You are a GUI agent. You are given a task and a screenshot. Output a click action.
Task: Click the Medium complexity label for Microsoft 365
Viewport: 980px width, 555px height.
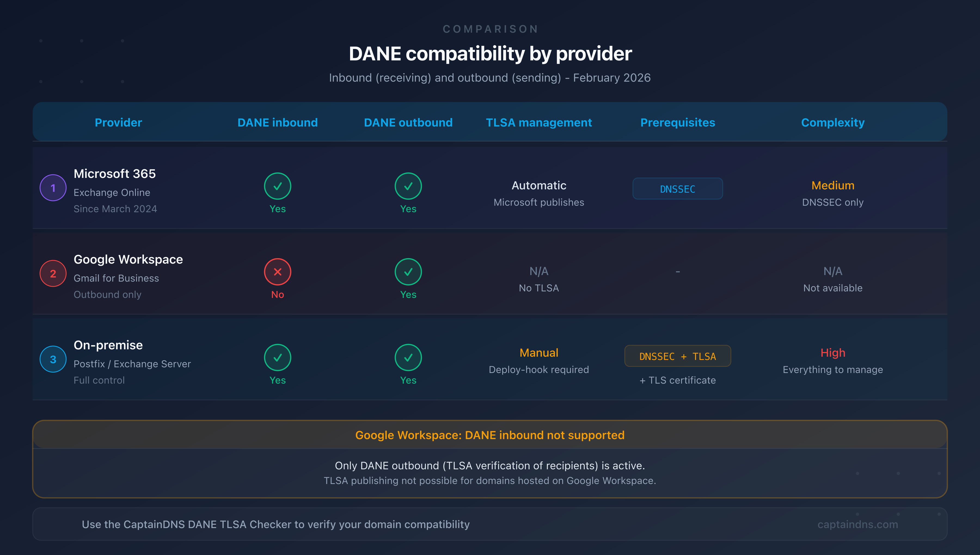pos(832,185)
